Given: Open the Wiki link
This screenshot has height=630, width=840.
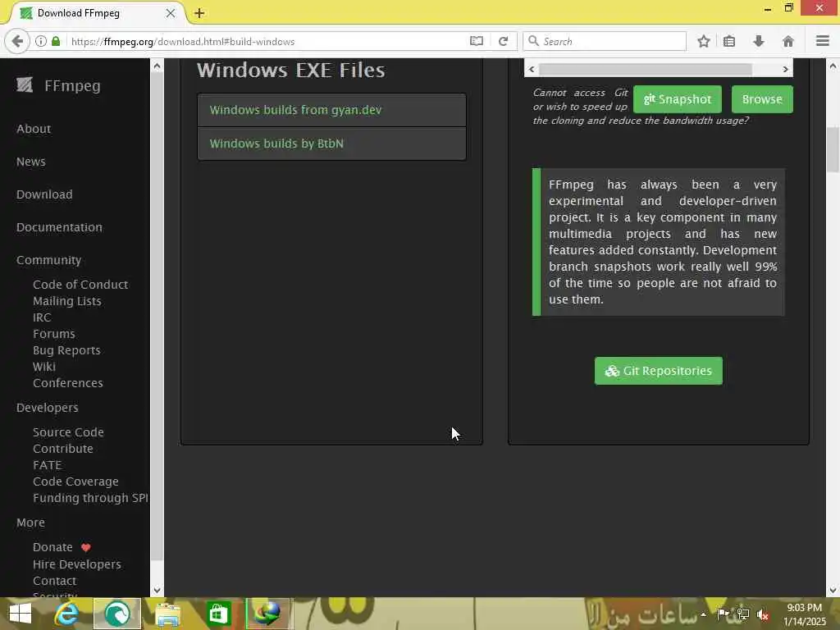Looking at the screenshot, I should [x=44, y=367].
